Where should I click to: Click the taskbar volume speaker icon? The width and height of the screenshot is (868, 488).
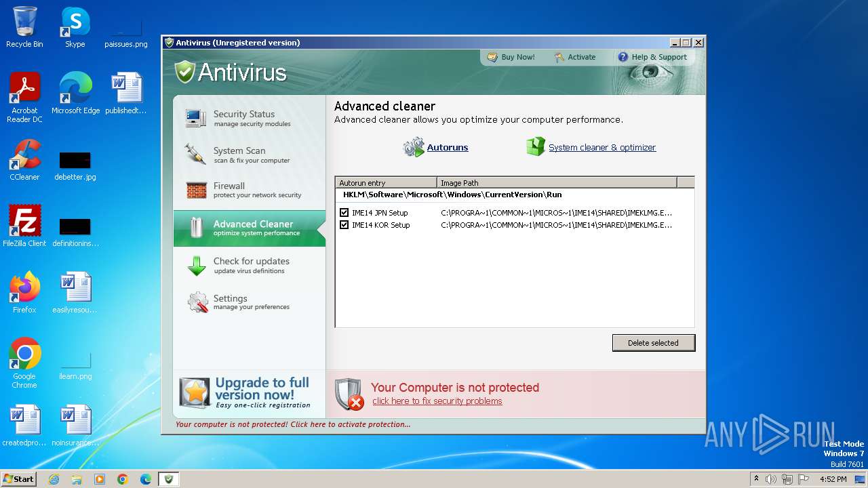tap(771, 479)
